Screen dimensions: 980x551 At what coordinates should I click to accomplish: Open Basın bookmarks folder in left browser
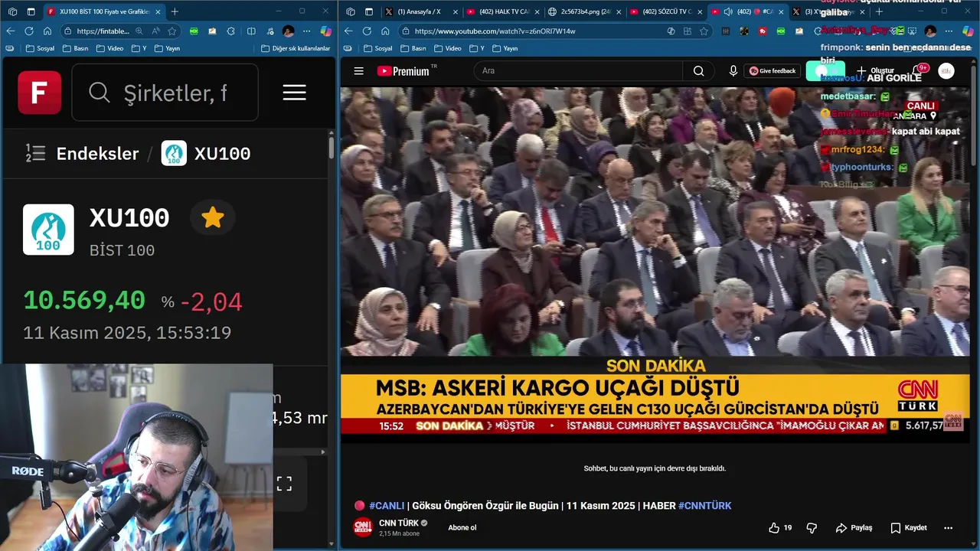point(75,48)
